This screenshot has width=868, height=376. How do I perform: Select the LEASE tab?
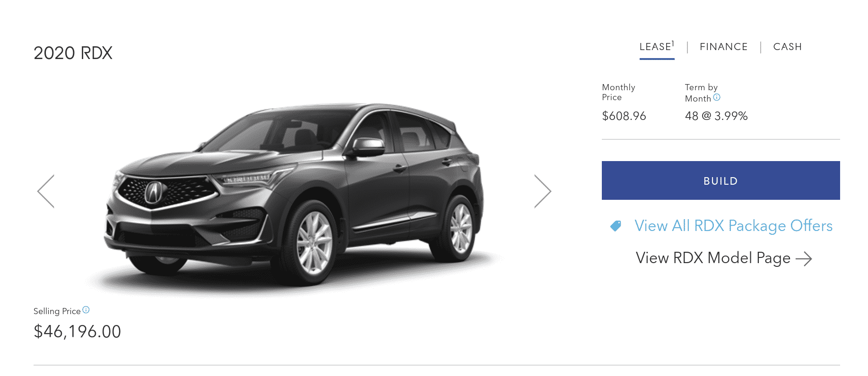[657, 47]
